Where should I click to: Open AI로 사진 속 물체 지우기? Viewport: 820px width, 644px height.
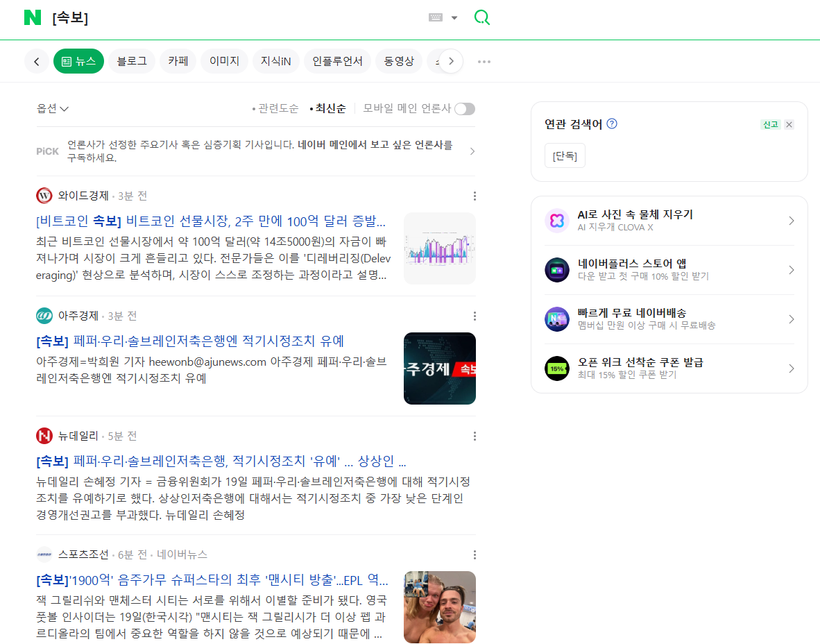point(635,214)
